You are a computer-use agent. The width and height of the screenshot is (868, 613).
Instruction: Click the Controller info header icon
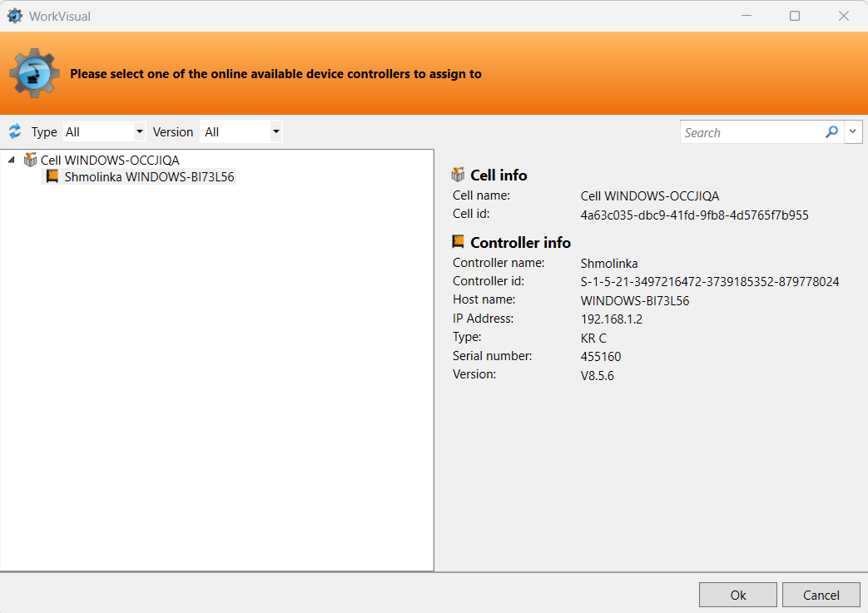point(458,242)
